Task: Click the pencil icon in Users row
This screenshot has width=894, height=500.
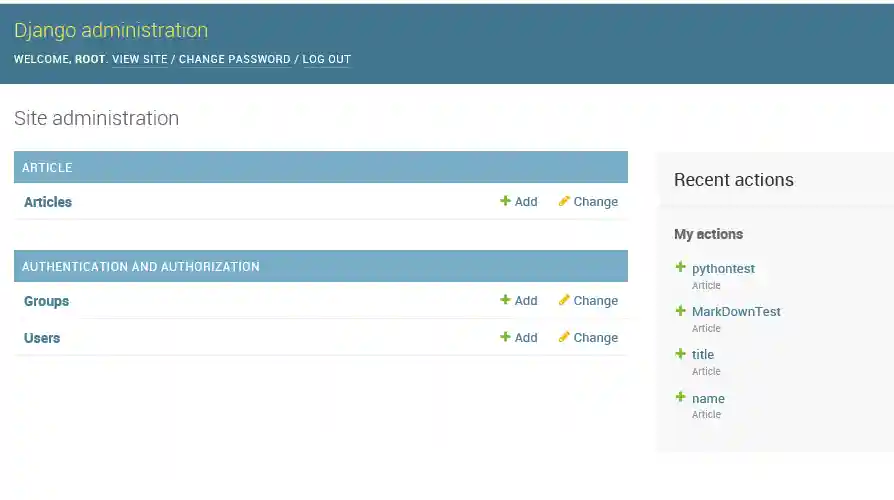Action: tap(564, 337)
